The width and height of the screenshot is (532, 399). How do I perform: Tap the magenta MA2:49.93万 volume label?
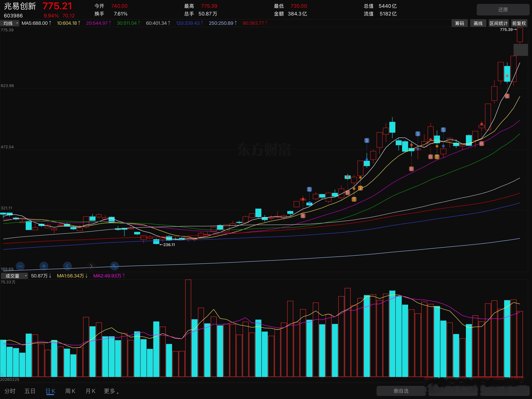tap(109, 276)
